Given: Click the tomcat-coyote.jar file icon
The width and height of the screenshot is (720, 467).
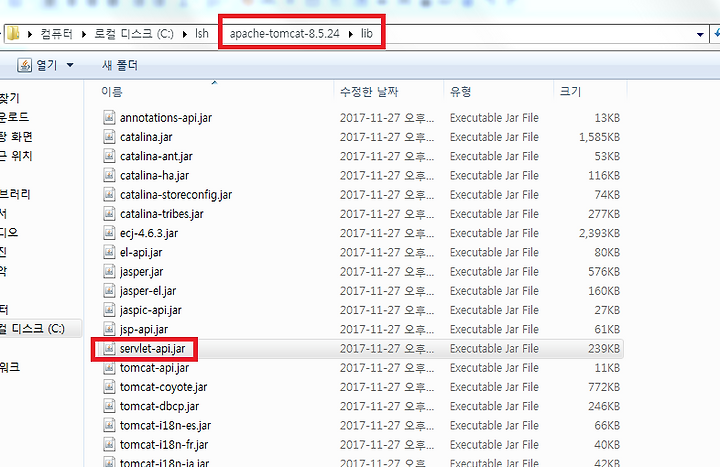Looking at the screenshot, I should click(109, 388).
